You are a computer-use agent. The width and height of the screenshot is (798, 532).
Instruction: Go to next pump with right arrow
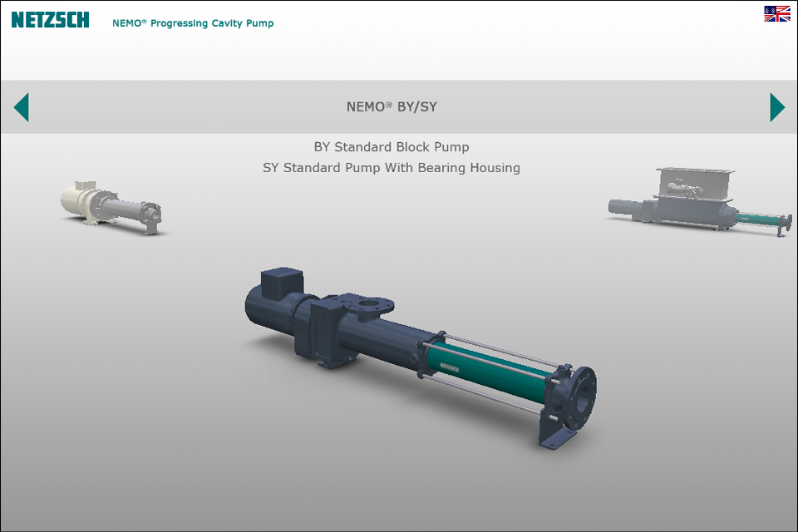[x=777, y=107]
